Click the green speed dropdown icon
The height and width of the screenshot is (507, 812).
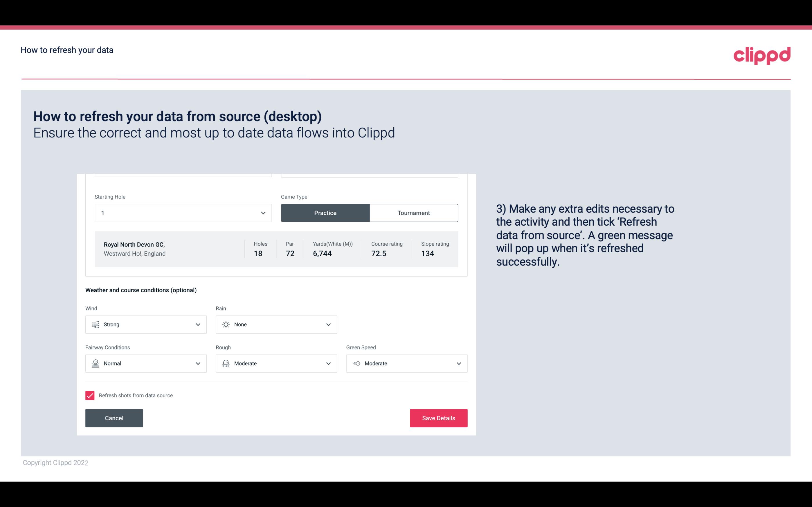coord(459,363)
